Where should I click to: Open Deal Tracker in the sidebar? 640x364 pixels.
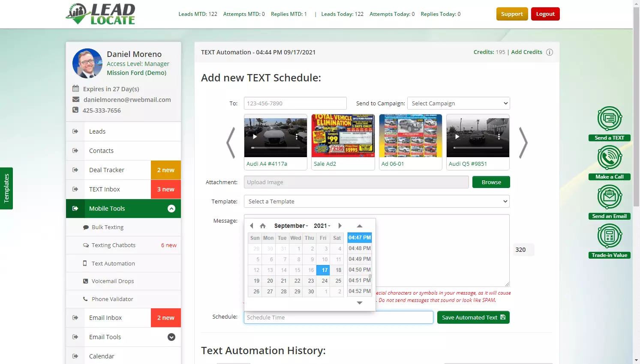tap(123, 170)
